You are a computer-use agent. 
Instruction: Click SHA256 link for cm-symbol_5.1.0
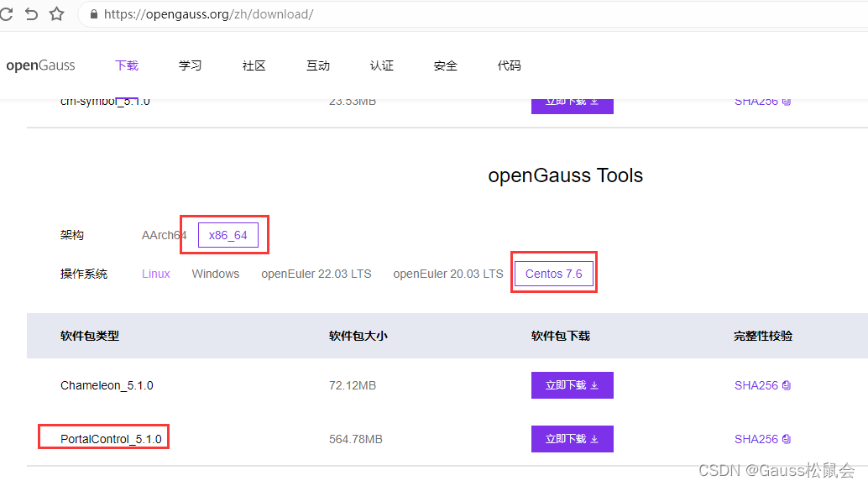[x=756, y=102]
